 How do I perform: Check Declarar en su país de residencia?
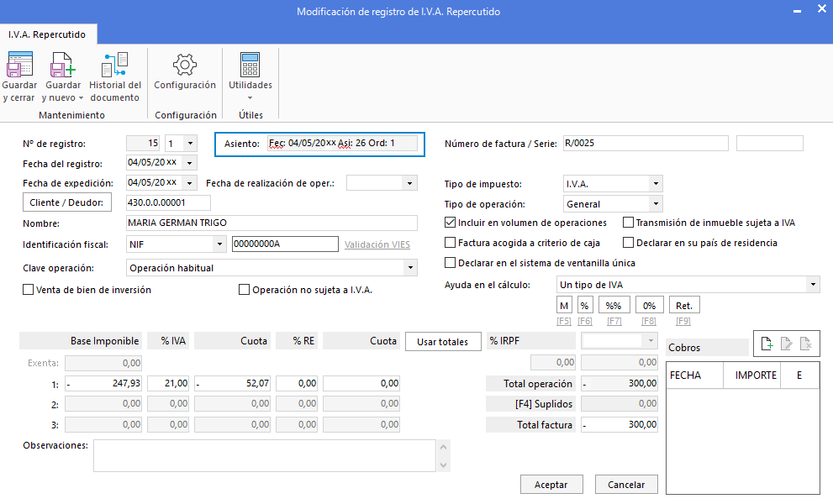pos(628,243)
